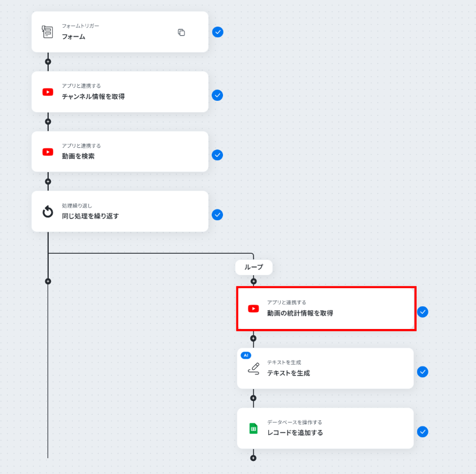Click the blue checkmark beside テキストを生成 card

click(x=422, y=372)
